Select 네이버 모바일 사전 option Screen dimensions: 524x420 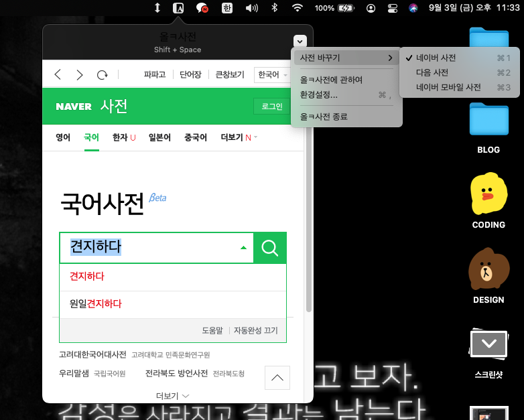(x=460, y=88)
